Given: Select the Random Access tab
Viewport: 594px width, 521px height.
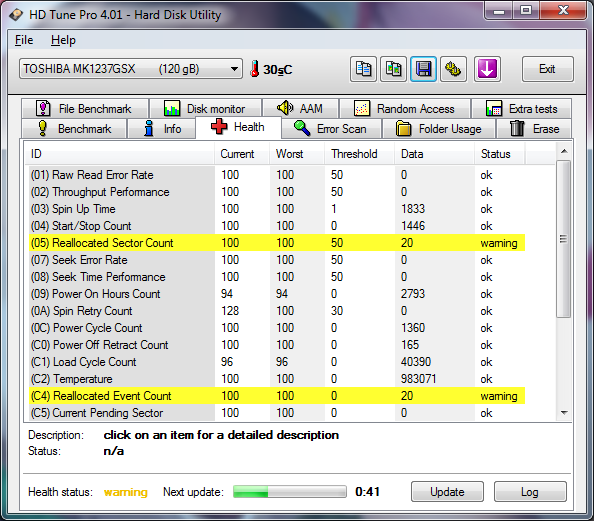Looking at the screenshot, I should [405, 109].
